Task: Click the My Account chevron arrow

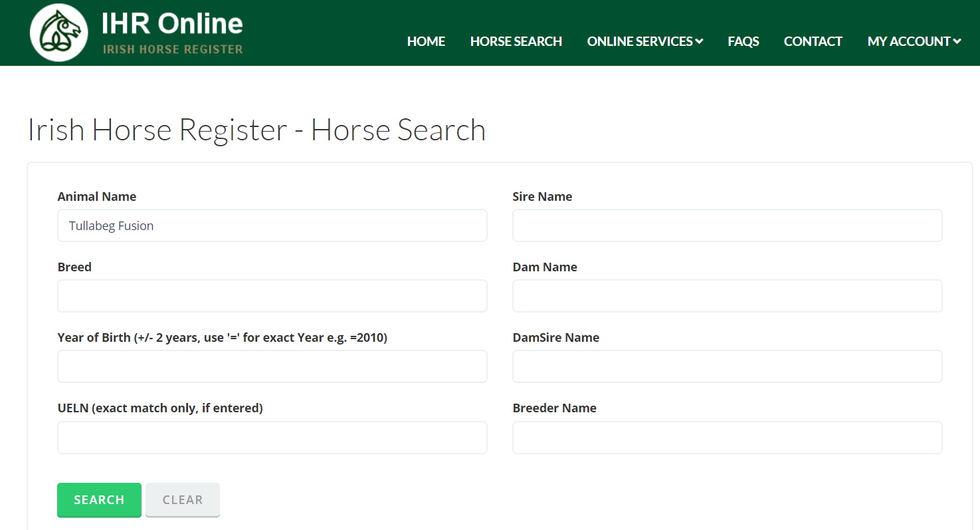Action: point(957,42)
